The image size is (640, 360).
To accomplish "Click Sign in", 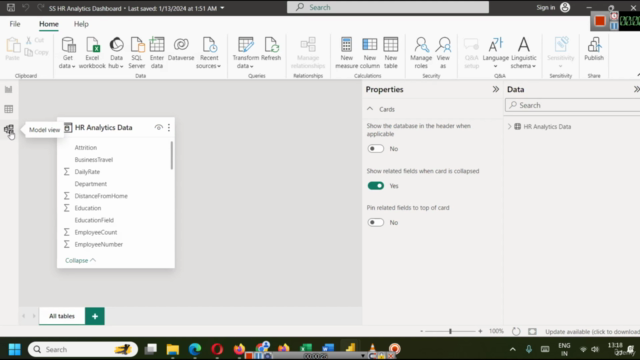I will (x=546, y=7).
